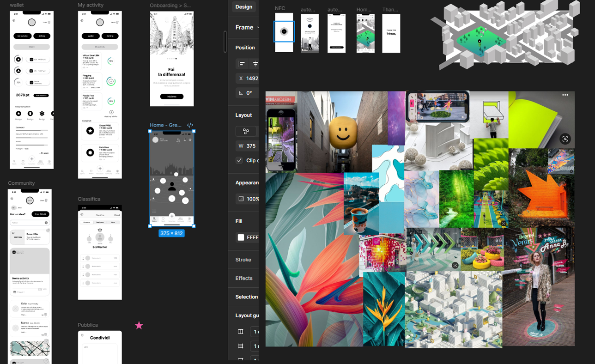Screen dimensions: 595x364
Task: Toggle the Clip content checkbox
Action: [x=239, y=160]
